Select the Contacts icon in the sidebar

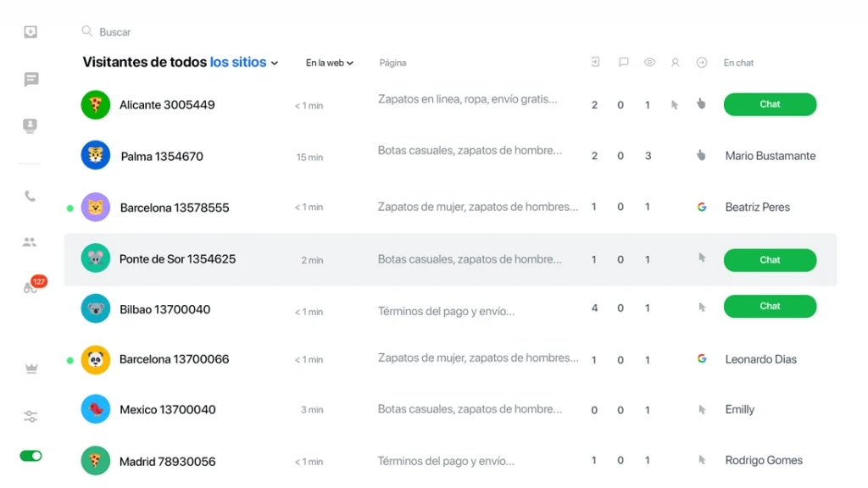[x=30, y=125]
